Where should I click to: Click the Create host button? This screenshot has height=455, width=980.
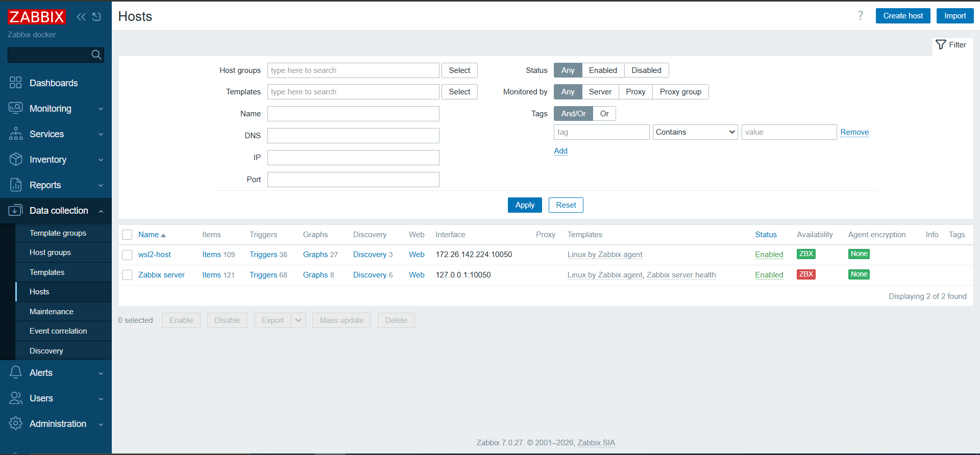[903, 16]
